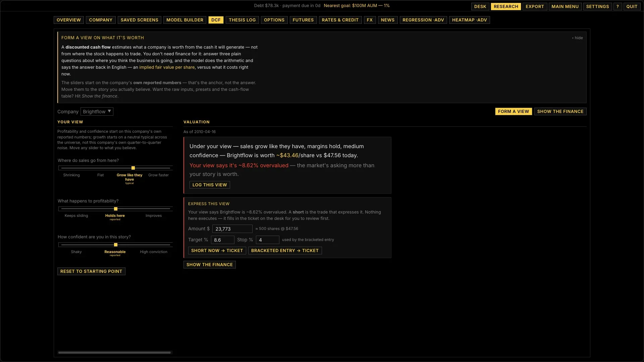Open RATES & CREDIT tab

[x=340, y=20]
